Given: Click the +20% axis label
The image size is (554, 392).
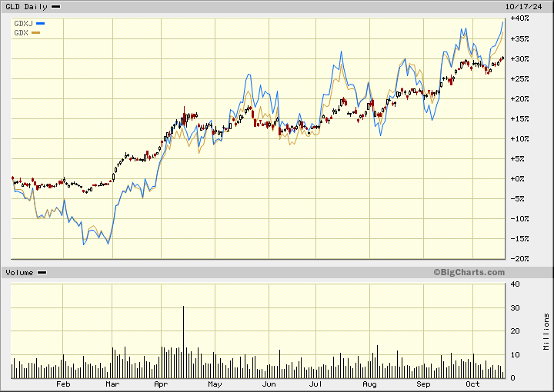Looking at the screenshot, I should click(x=519, y=99).
